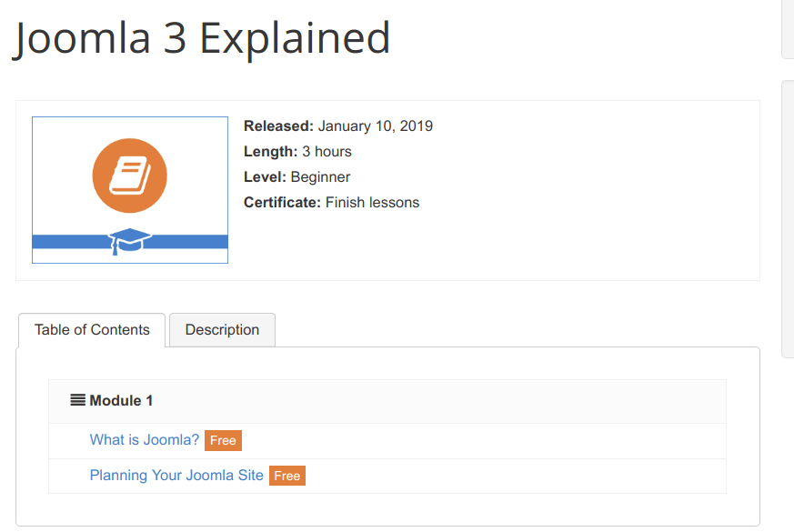Screen dimensions: 794x532
Task: Select the "January 10, 2019" release date
Action: click(376, 126)
